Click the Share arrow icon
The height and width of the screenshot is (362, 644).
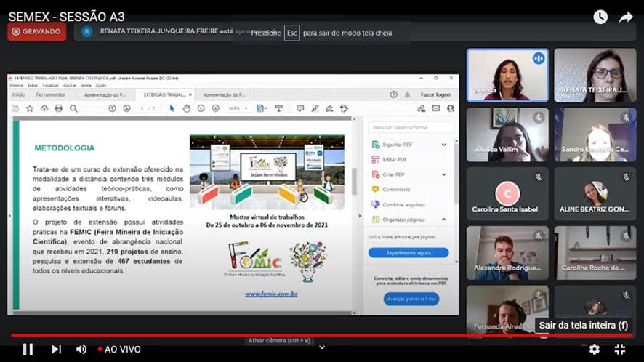pyautogui.click(x=626, y=17)
